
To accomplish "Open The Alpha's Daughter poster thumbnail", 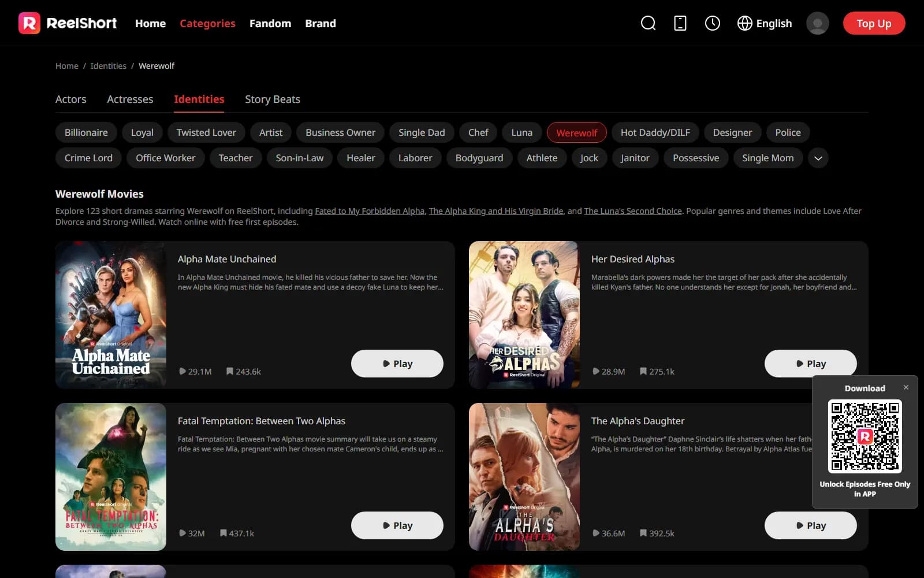I will [x=524, y=477].
